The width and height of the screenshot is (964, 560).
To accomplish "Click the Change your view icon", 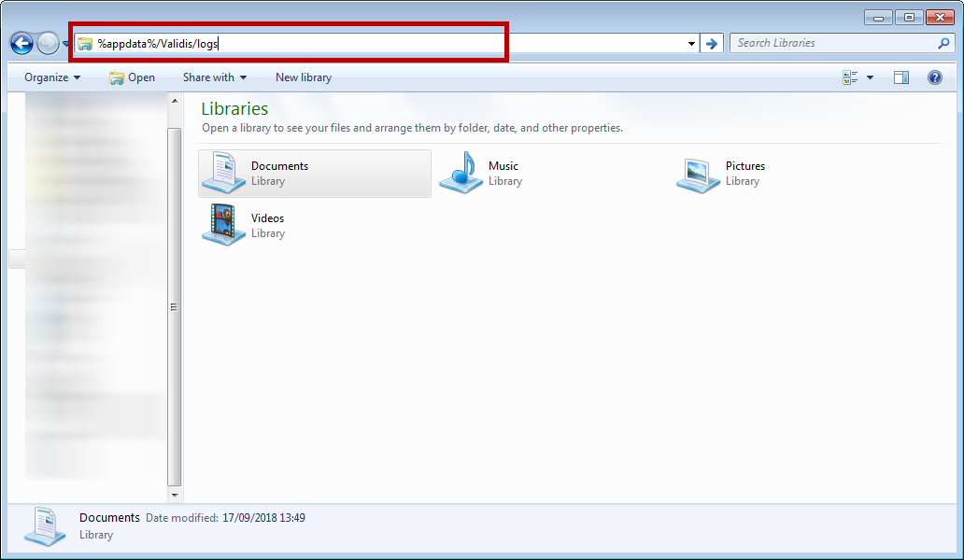I will point(850,77).
